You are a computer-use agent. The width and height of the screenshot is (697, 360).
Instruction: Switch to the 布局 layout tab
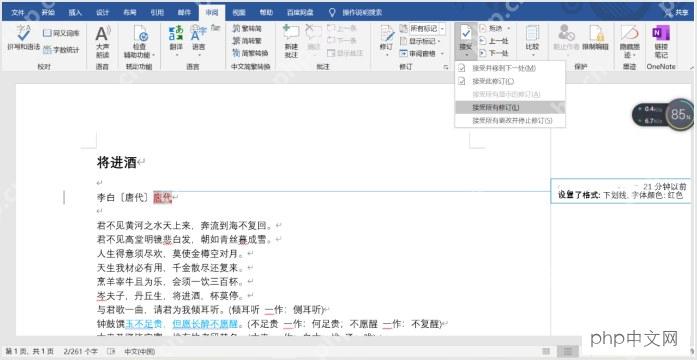tap(130, 12)
